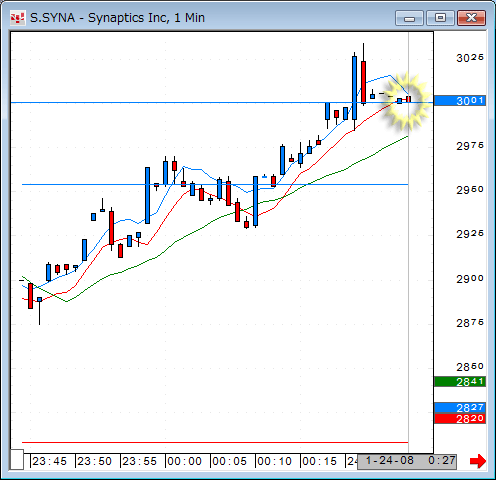Click the red 2820 price marker
This screenshot has height=480, width=496.
click(x=460, y=418)
